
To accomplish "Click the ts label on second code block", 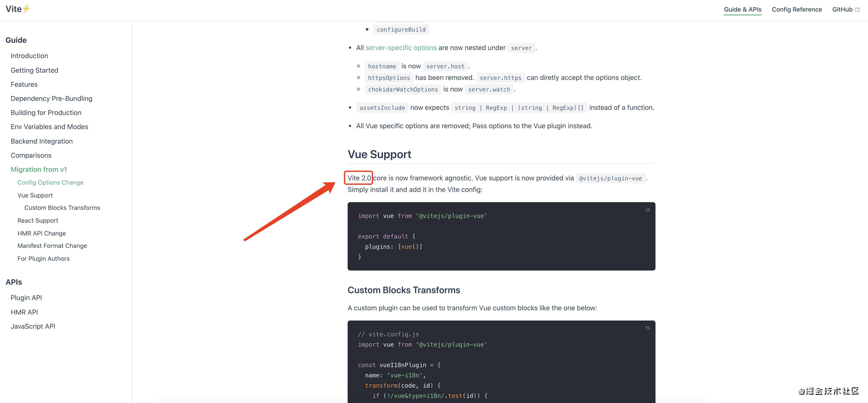I will point(647,328).
